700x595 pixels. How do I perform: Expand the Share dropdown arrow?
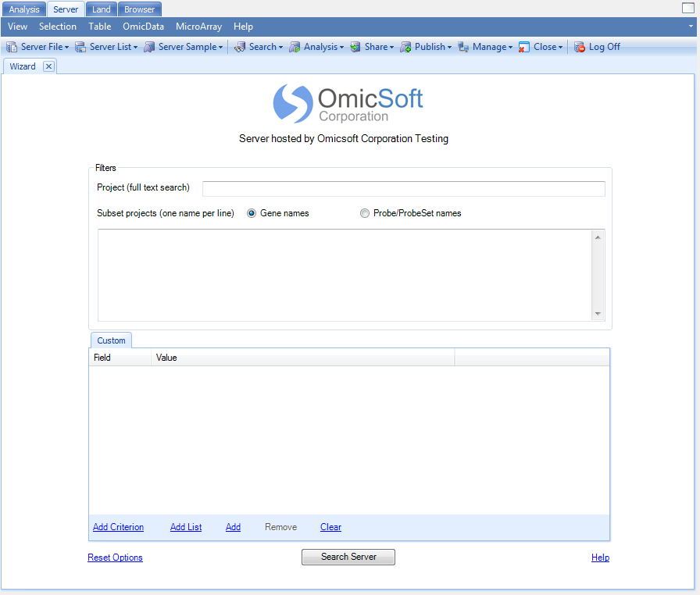391,48
